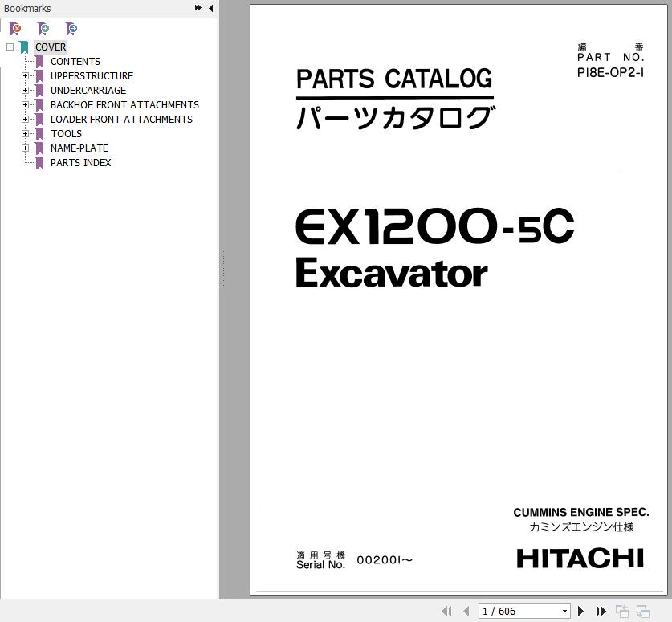Open the CONTENTS bookmark
Image resolution: width=672 pixels, height=622 pixels.
coord(75,62)
